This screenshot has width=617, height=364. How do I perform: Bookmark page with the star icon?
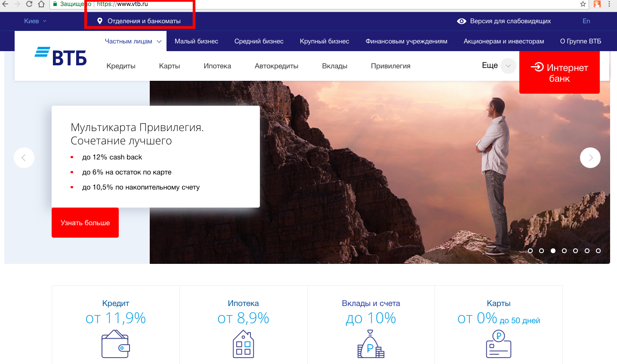tap(583, 4)
